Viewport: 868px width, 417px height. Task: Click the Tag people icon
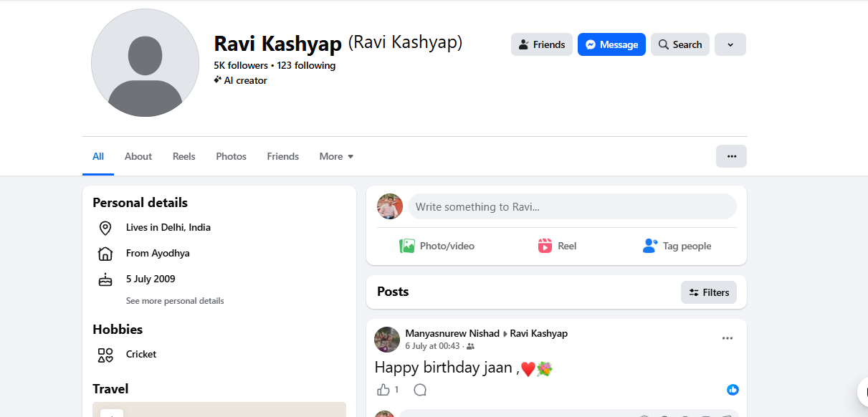(650, 246)
